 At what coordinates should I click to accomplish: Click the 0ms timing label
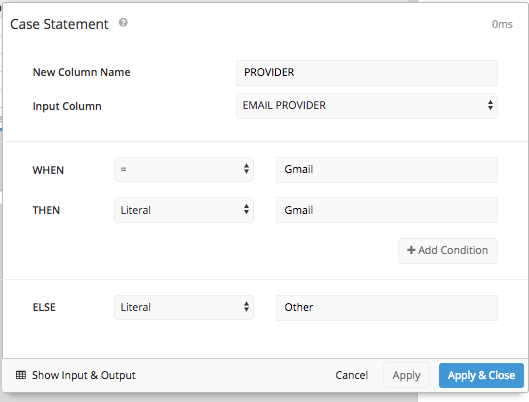pyautogui.click(x=502, y=24)
